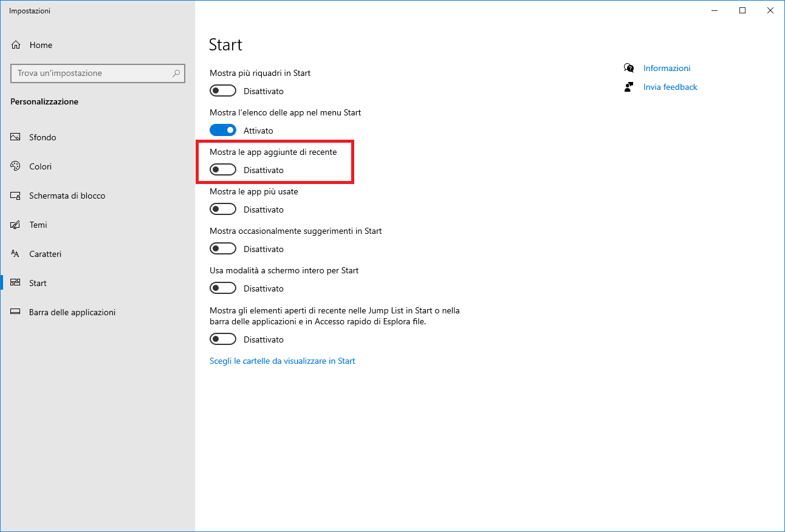Click the Sfondo picture icon
785x532 pixels.
(16, 137)
